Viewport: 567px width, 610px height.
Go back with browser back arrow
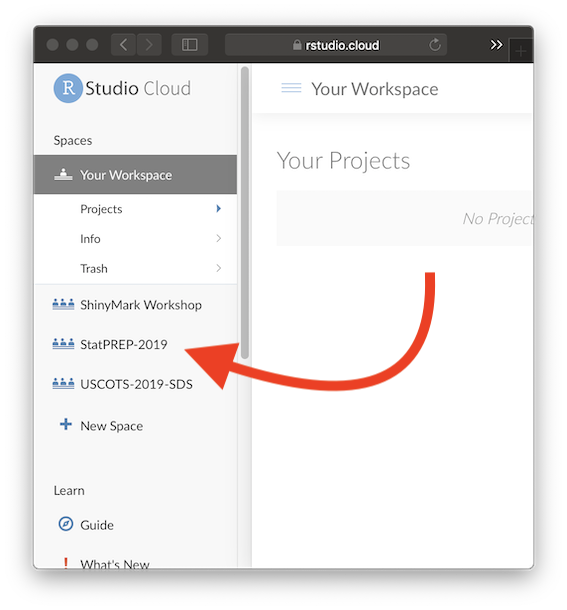(123, 45)
